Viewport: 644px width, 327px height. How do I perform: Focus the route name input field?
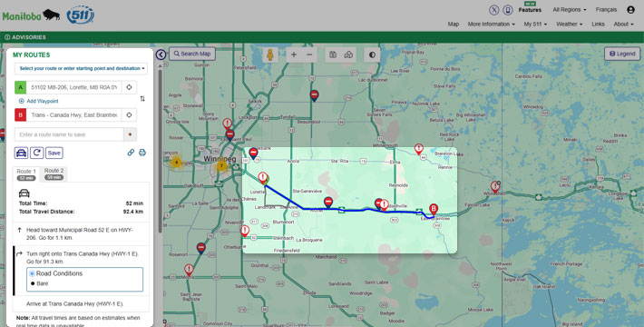tap(69, 134)
